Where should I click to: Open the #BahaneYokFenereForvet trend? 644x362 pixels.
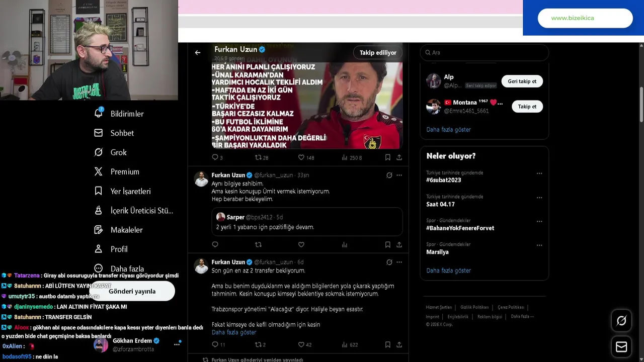pos(460,228)
